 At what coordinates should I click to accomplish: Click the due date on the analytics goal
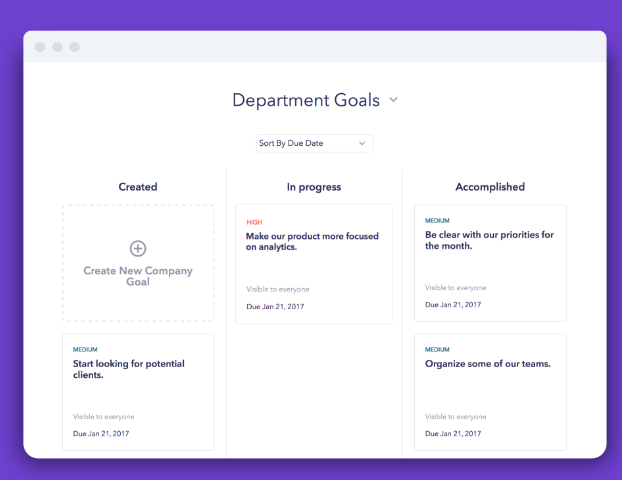274,306
